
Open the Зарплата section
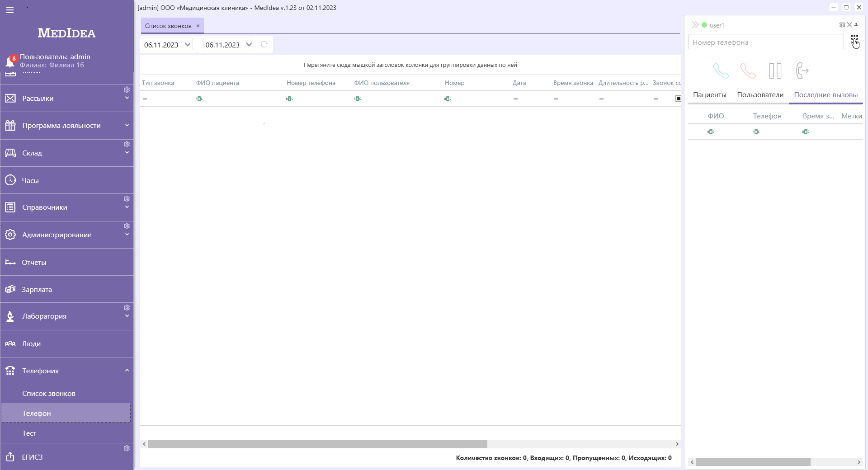(x=67, y=289)
